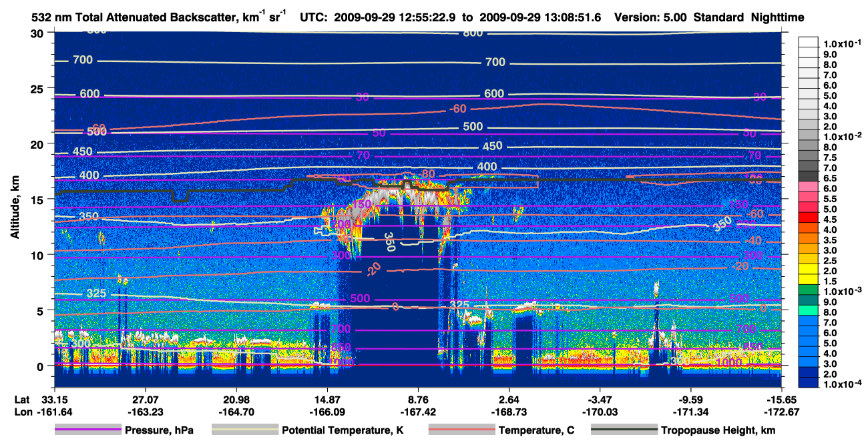Select the 'Tropopause Height, km' legend label
Screen dimensions: 868x445
point(718,431)
